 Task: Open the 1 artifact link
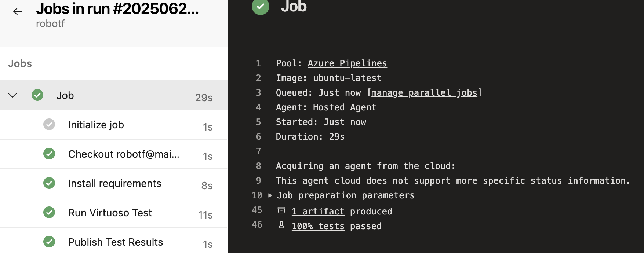[x=318, y=212]
